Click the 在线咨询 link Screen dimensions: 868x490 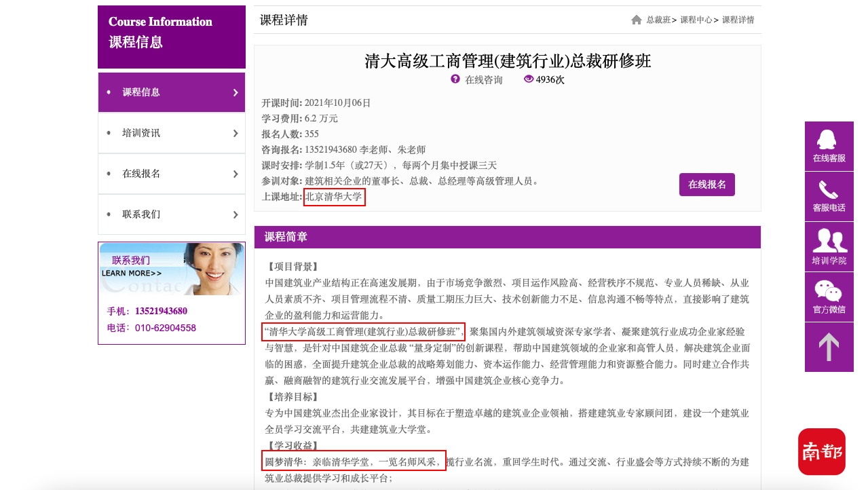(x=484, y=80)
